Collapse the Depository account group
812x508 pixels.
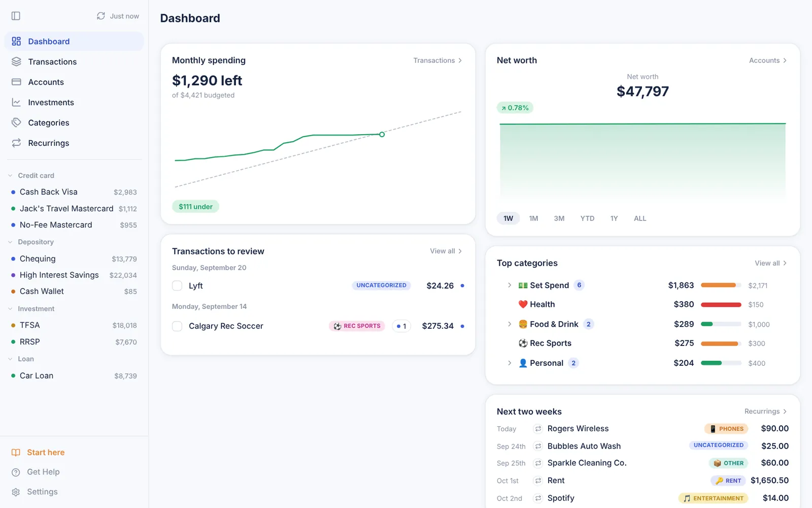[10, 242]
